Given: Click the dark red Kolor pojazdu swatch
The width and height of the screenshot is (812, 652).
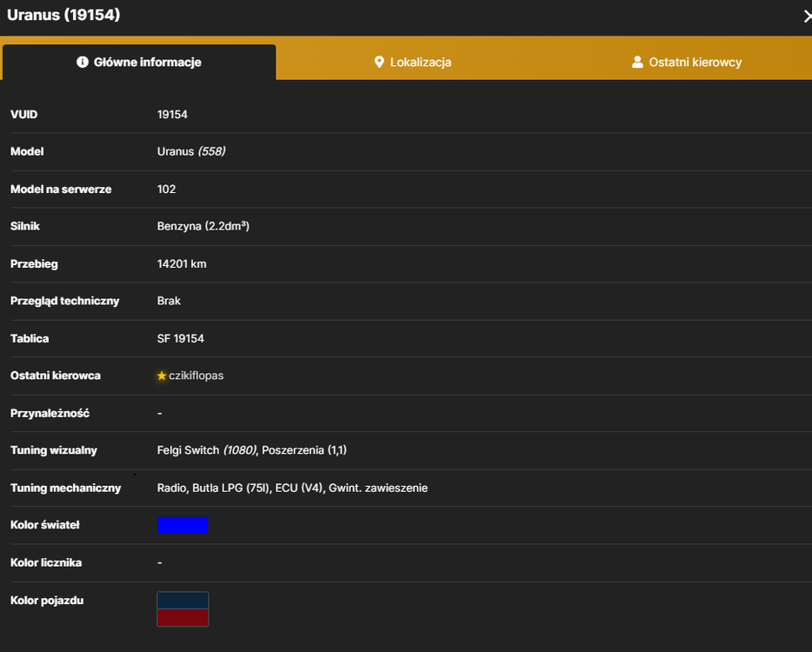Looking at the screenshot, I should pos(183,617).
